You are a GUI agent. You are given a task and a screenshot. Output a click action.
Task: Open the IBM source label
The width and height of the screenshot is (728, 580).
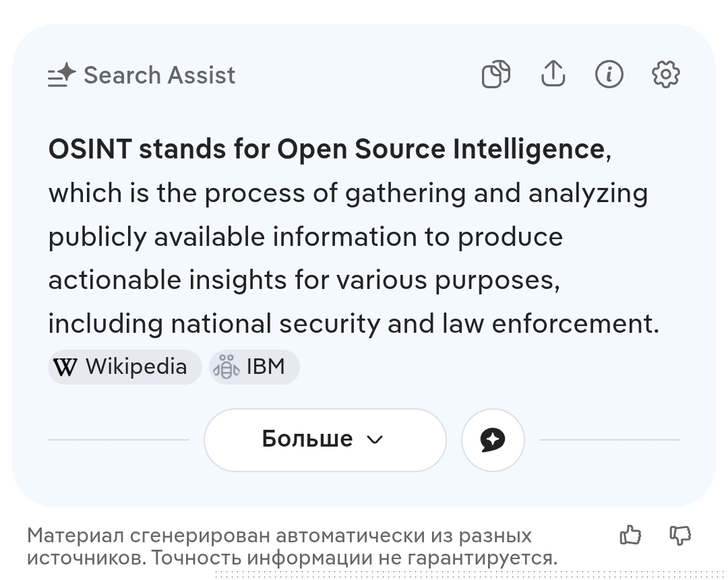266,367
